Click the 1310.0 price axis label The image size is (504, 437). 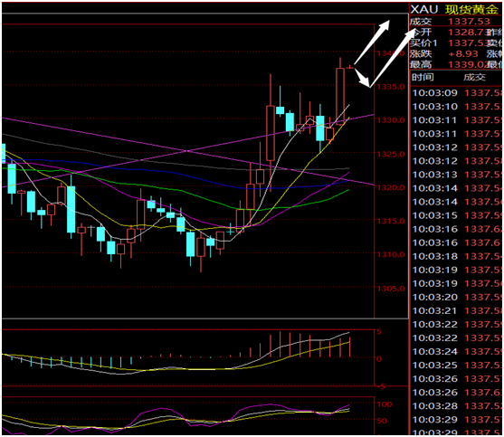[391, 254]
